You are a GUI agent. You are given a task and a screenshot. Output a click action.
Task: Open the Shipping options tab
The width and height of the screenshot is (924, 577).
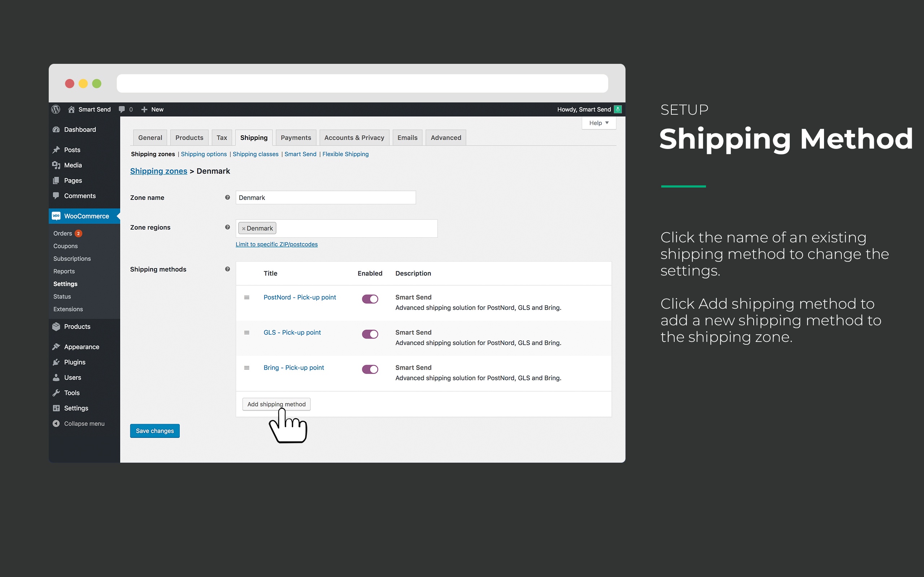tap(203, 154)
